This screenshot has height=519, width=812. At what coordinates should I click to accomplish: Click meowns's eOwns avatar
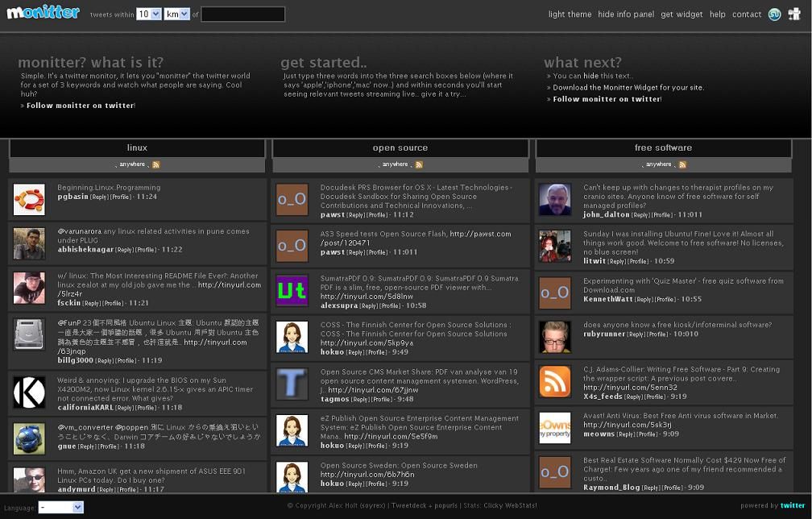pyautogui.click(x=555, y=428)
